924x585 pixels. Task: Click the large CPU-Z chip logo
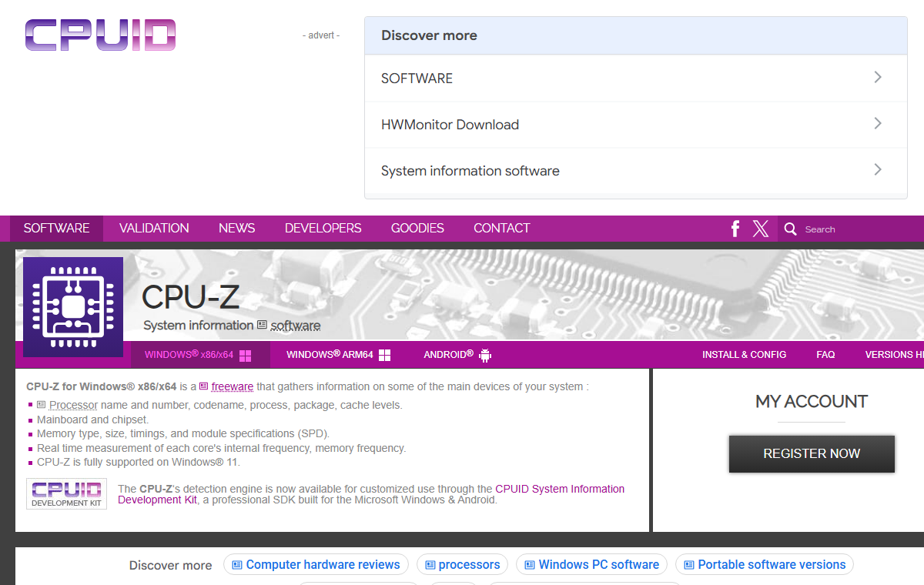pyautogui.click(x=73, y=307)
